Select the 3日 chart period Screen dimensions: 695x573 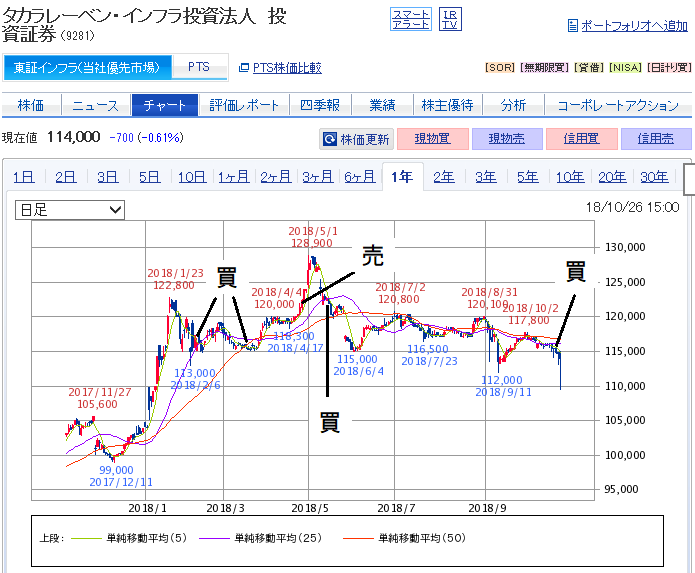[x=108, y=177]
